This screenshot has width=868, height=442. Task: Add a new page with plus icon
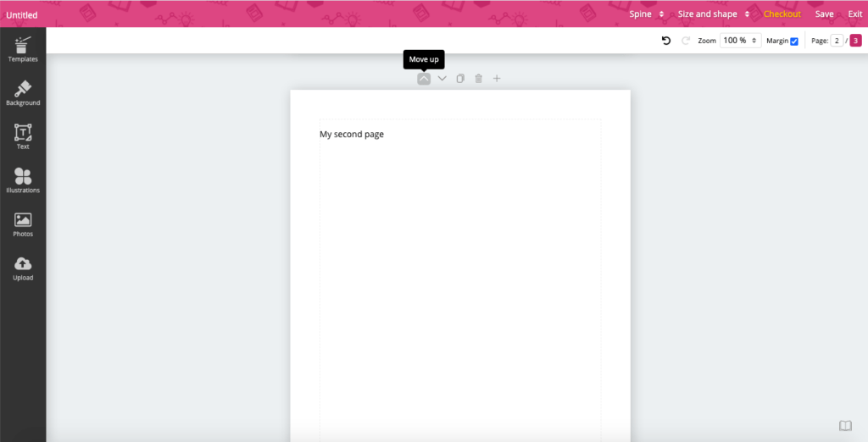click(x=497, y=79)
